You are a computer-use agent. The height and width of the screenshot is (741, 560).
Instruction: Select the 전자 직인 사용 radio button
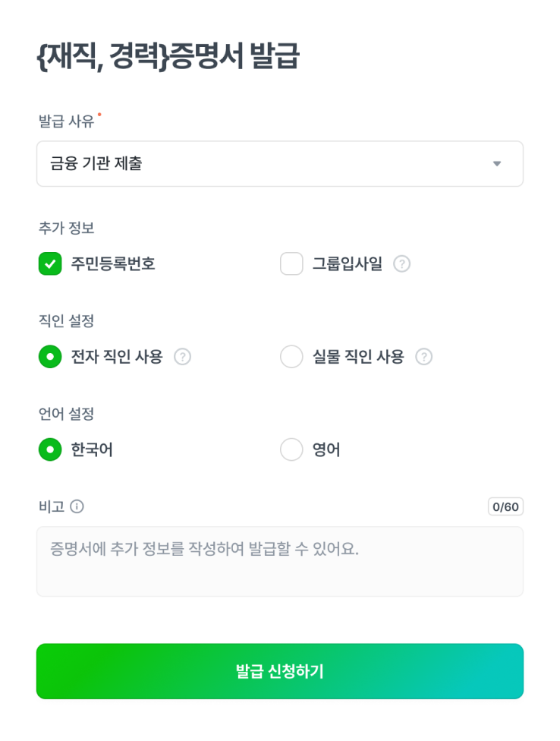(50, 357)
